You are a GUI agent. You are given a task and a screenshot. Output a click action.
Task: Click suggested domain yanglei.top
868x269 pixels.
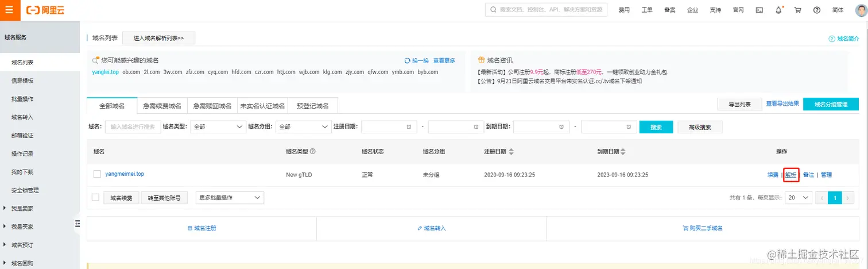(105, 72)
